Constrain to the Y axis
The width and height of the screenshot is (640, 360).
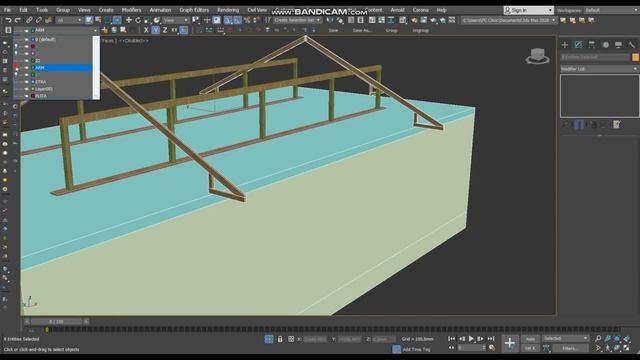156,30
